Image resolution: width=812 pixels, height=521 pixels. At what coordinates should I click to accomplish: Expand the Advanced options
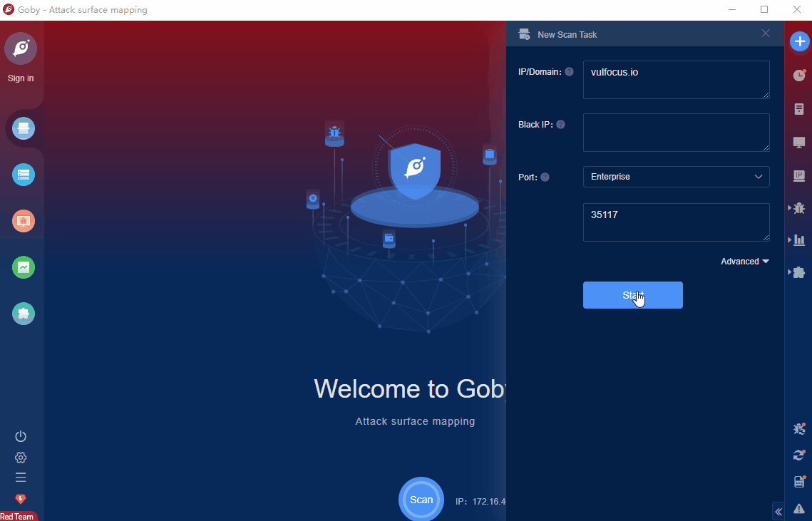(744, 262)
